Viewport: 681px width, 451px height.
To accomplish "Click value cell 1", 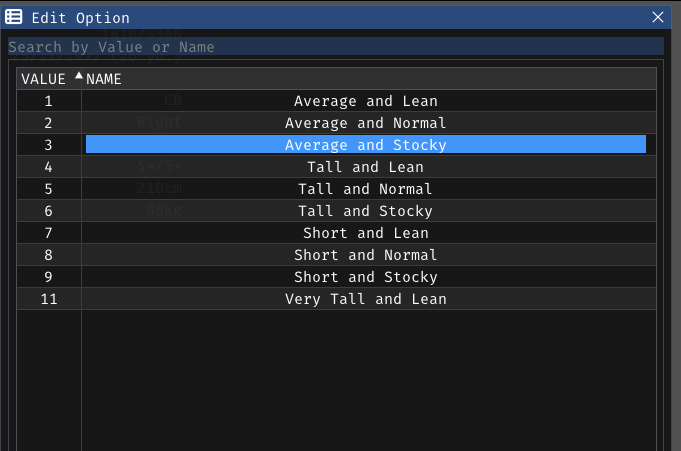I will point(49,101).
